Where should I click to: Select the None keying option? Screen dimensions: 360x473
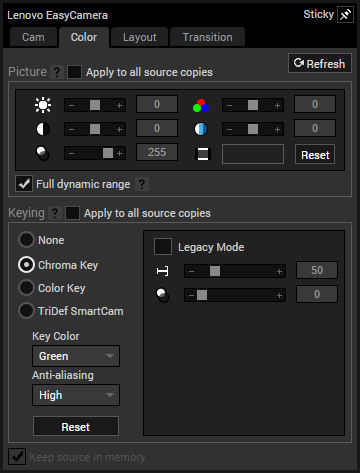(x=26, y=240)
